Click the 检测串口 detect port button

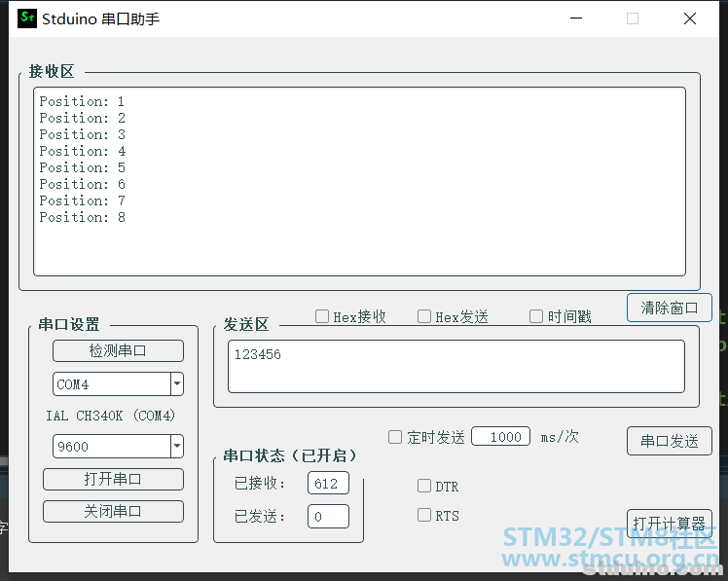tap(118, 350)
